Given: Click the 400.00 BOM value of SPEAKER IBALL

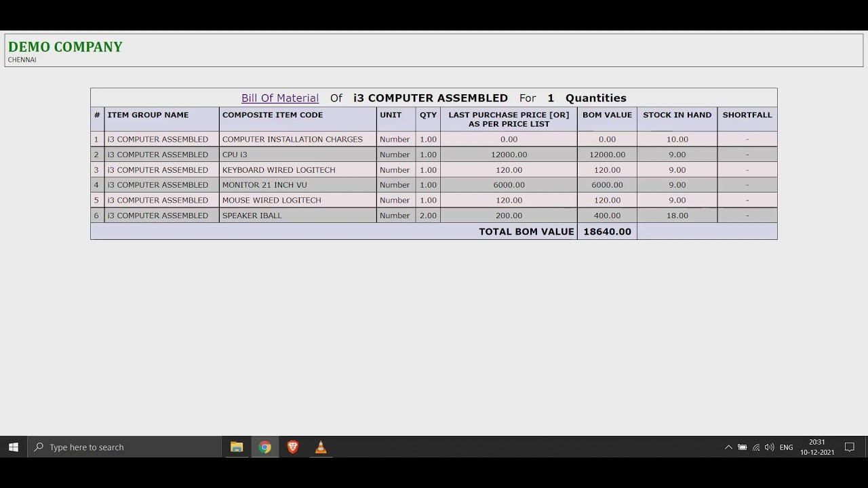Looking at the screenshot, I should click(607, 216).
